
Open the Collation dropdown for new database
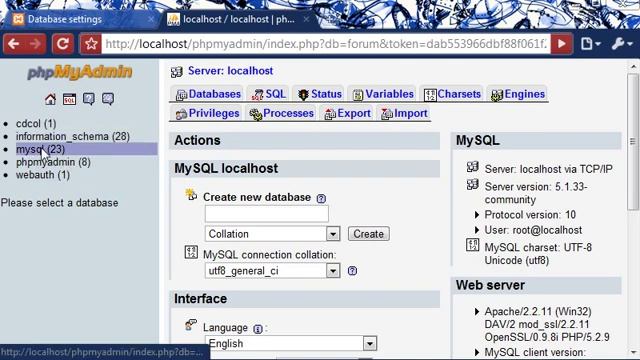[x=272, y=234]
